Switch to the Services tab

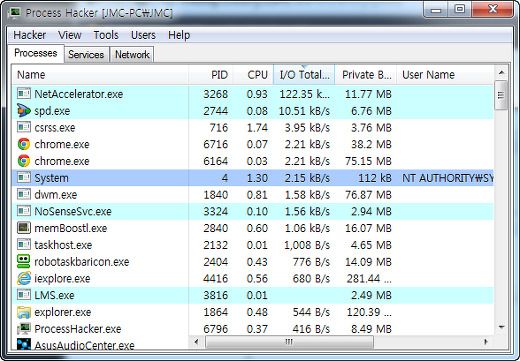tap(86, 54)
